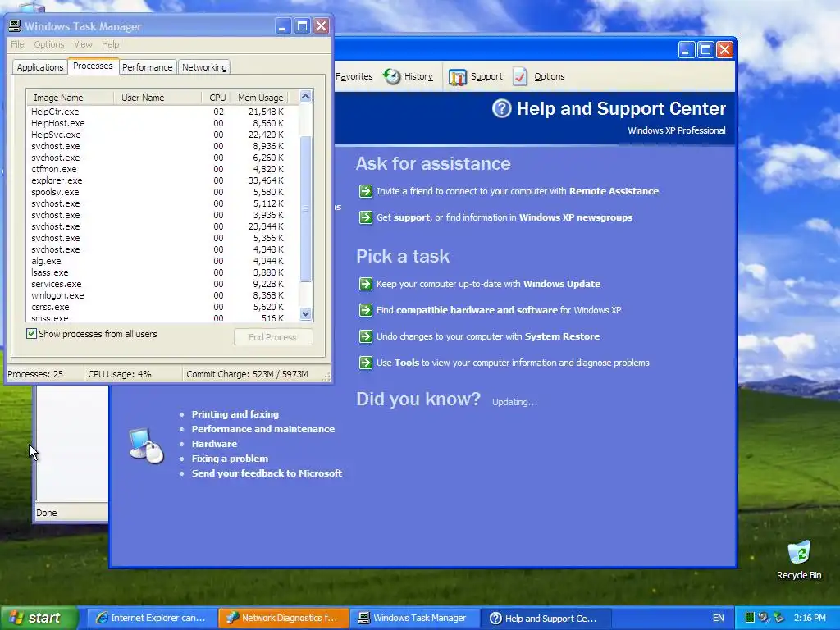Open Printing and faxing topic
Screen dimensions: 840x630
235,414
